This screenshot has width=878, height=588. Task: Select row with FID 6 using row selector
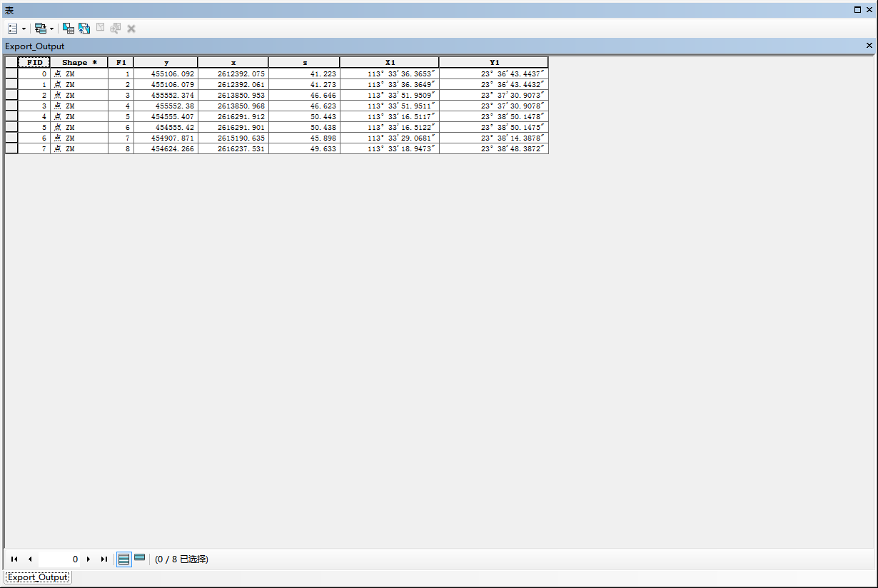pyautogui.click(x=11, y=138)
